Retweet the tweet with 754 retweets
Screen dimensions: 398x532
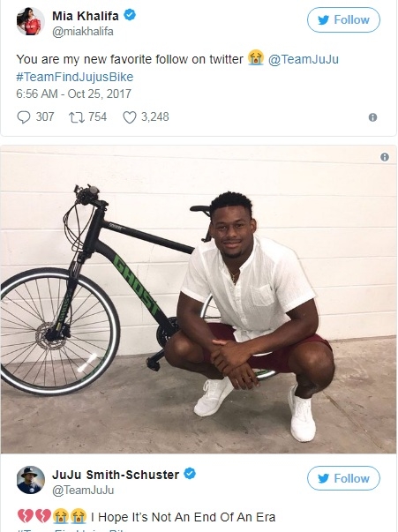pos(77,117)
